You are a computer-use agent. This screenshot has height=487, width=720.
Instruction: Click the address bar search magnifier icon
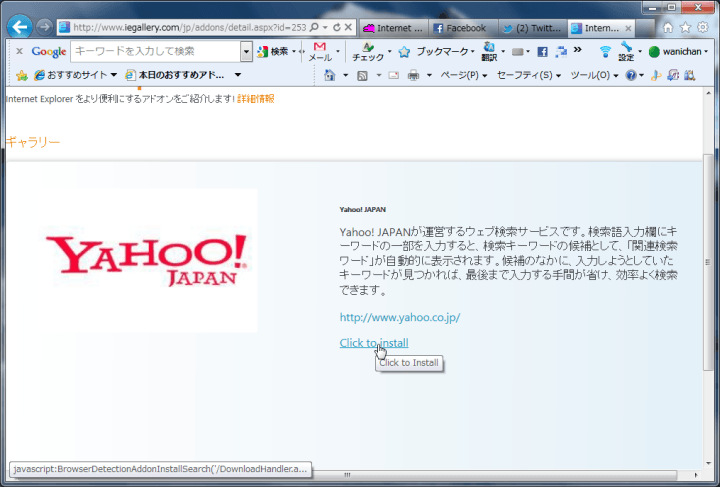click(x=314, y=28)
